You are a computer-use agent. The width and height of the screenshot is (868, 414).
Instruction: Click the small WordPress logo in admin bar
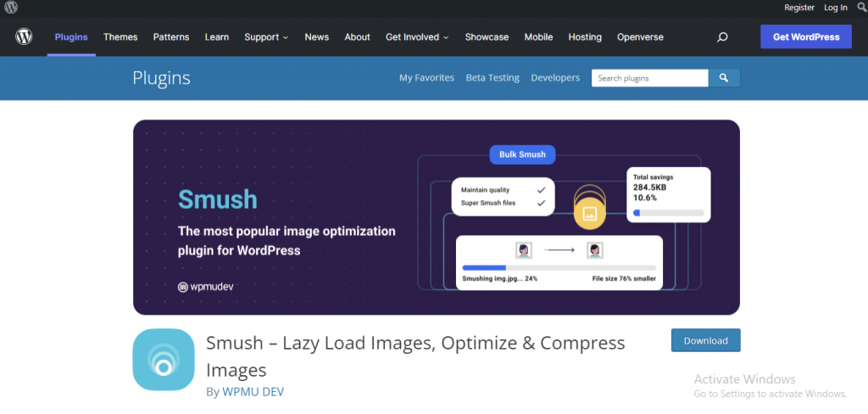point(11,7)
